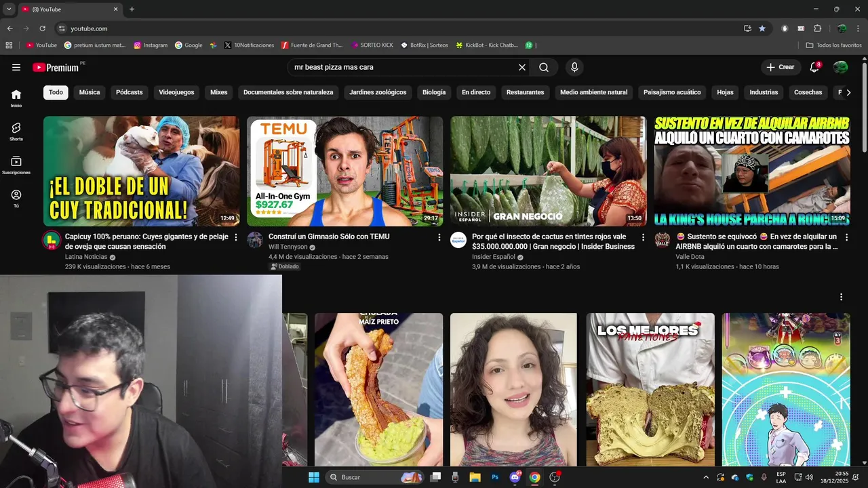Select the En directo chip
Viewport: 868px width, 488px height.
point(476,92)
